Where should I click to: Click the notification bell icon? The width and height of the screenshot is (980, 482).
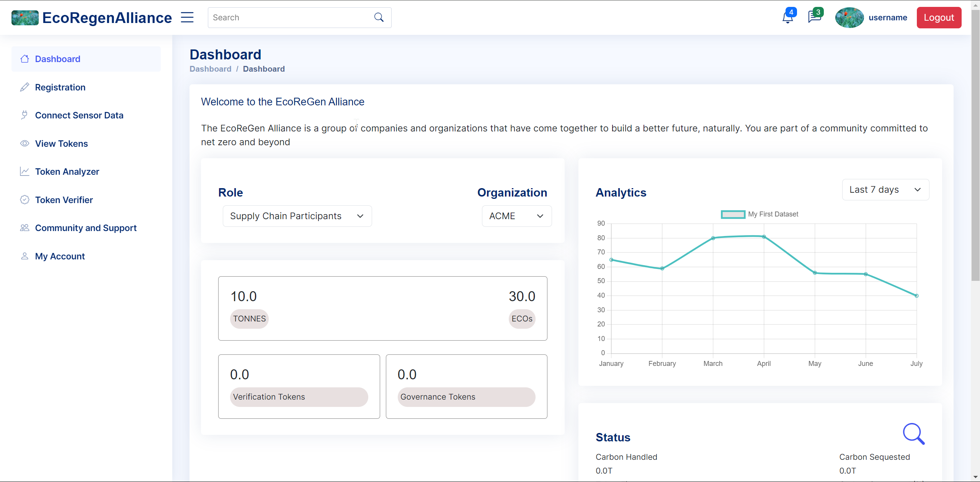[x=787, y=18]
